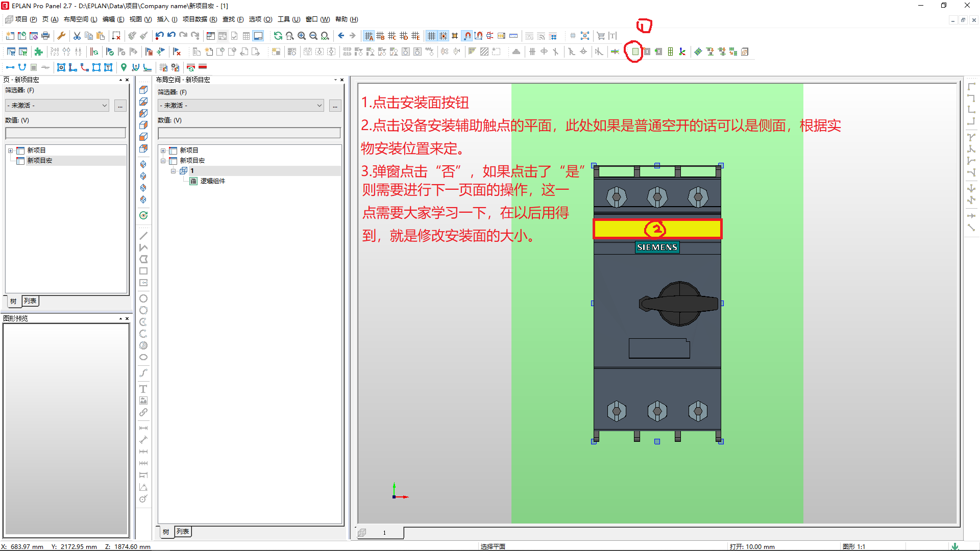The width and height of the screenshot is (980, 551).
Task: Activate the zoom in magnifier tool
Action: [x=301, y=36]
